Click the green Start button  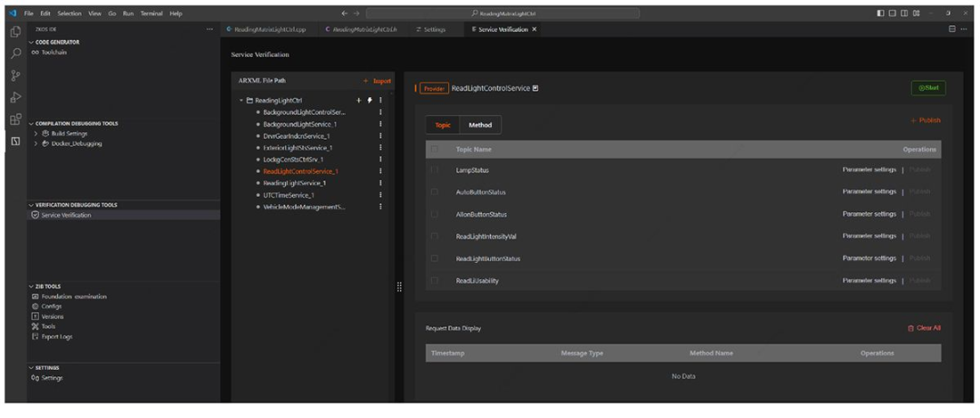928,88
